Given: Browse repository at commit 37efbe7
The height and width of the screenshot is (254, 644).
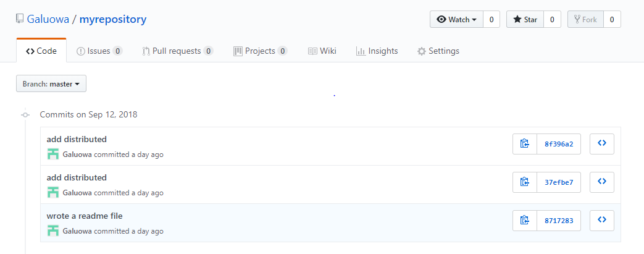Looking at the screenshot, I should coord(601,182).
